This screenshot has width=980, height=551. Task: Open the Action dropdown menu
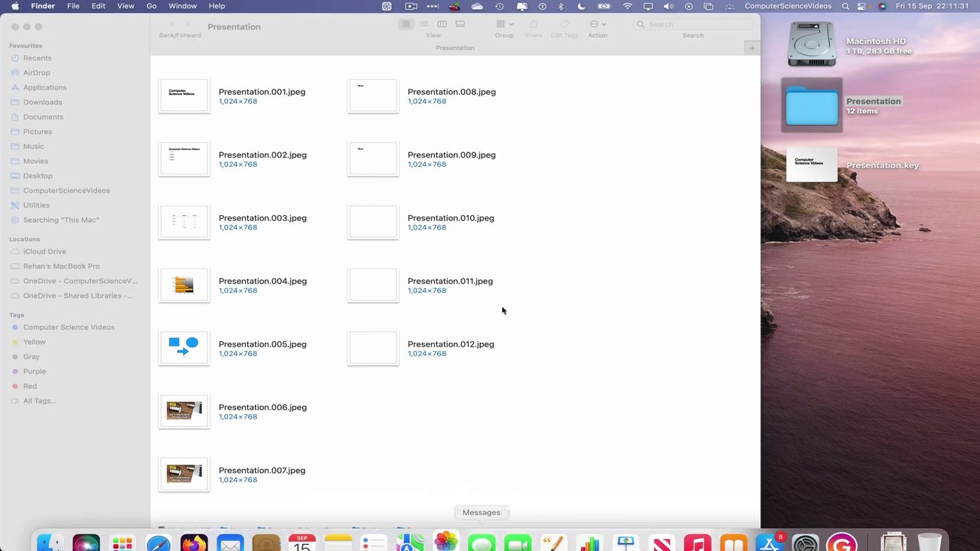[598, 24]
